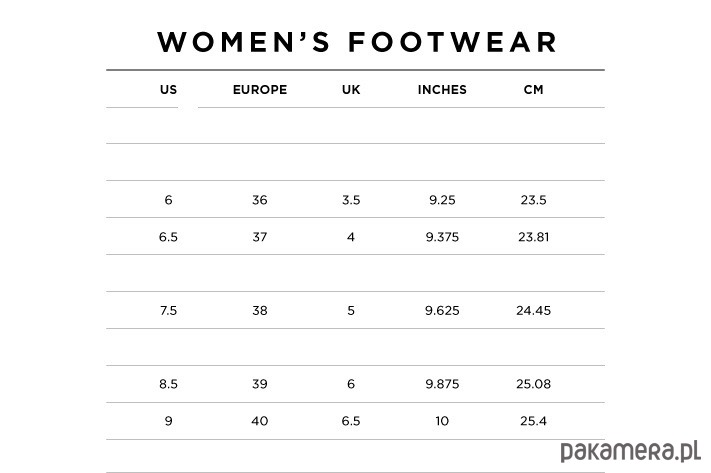
Task: Click UK size 6.5 value
Action: [x=351, y=421]
